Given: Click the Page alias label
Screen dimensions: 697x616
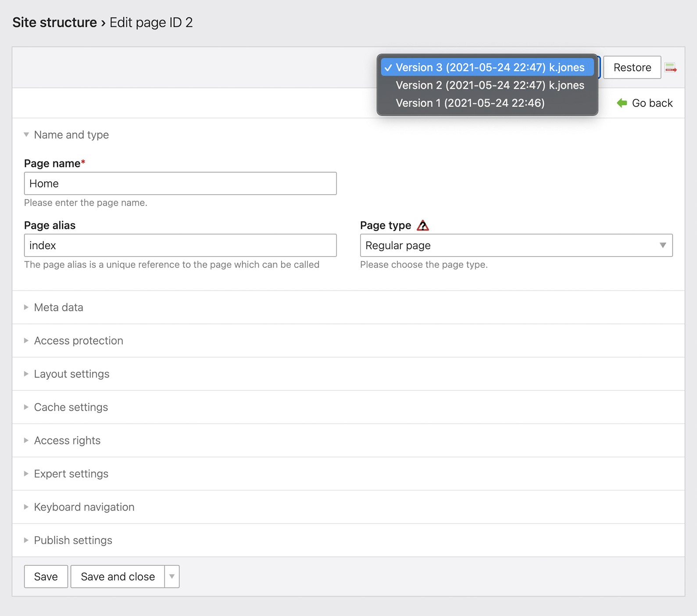Looking at the screenshot, I should (50, 225).
